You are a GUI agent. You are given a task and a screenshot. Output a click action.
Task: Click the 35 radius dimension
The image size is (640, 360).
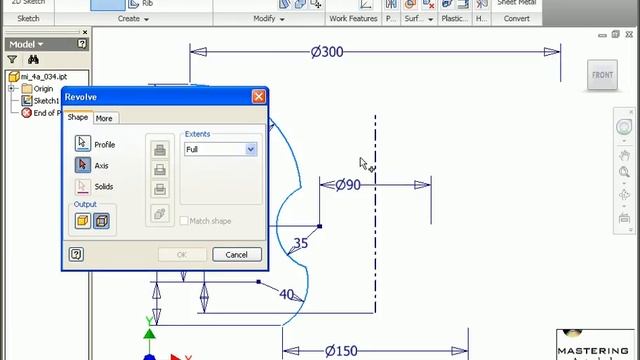[301, 243]
